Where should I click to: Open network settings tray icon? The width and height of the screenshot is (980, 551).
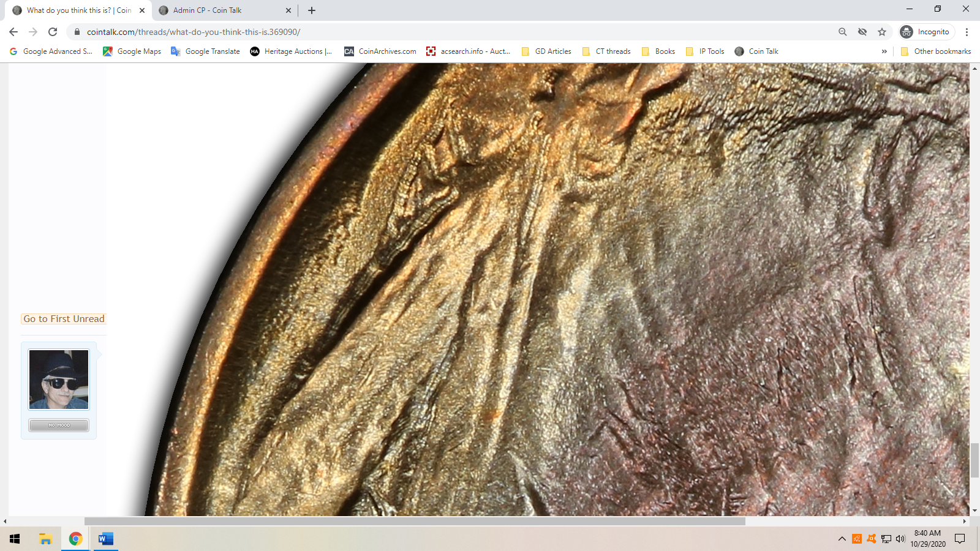[886, 539]
